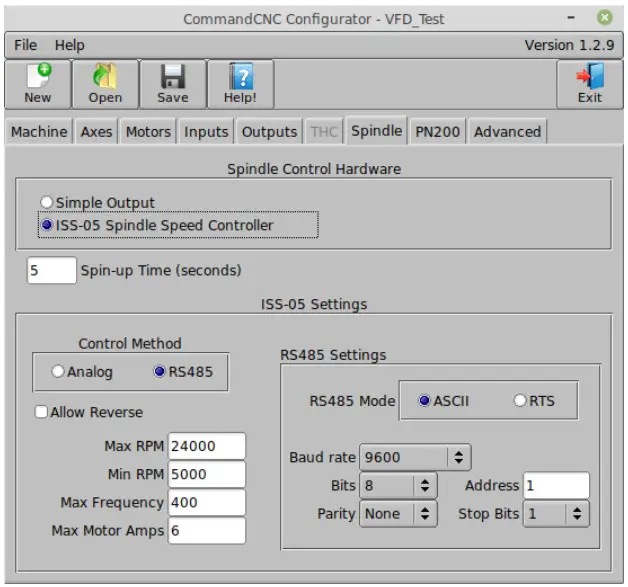Click the Help! toolbar icon
Image resolution: width=628 pixels, height=587 pixels.
[x=240, y=84]
